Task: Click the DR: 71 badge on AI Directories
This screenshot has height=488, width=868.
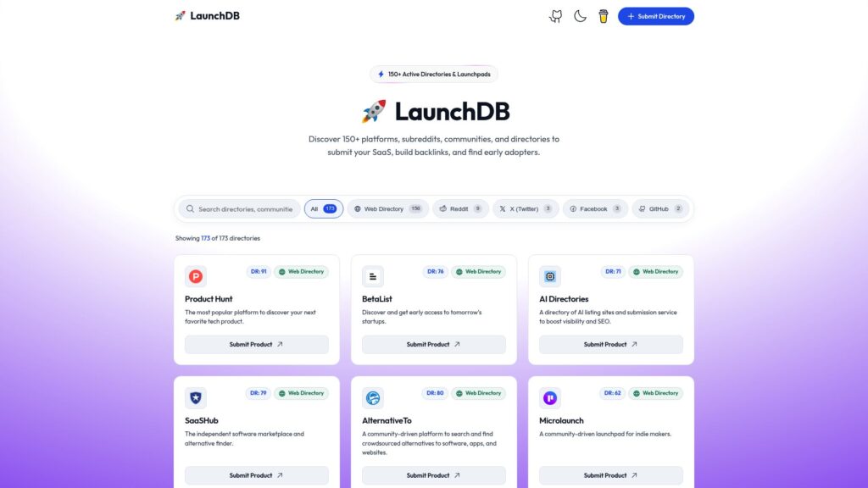Action: point(613,272)
